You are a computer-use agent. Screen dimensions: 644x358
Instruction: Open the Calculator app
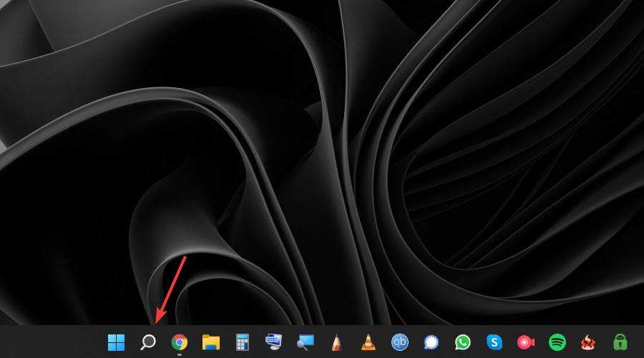click(x=242, y=342)
